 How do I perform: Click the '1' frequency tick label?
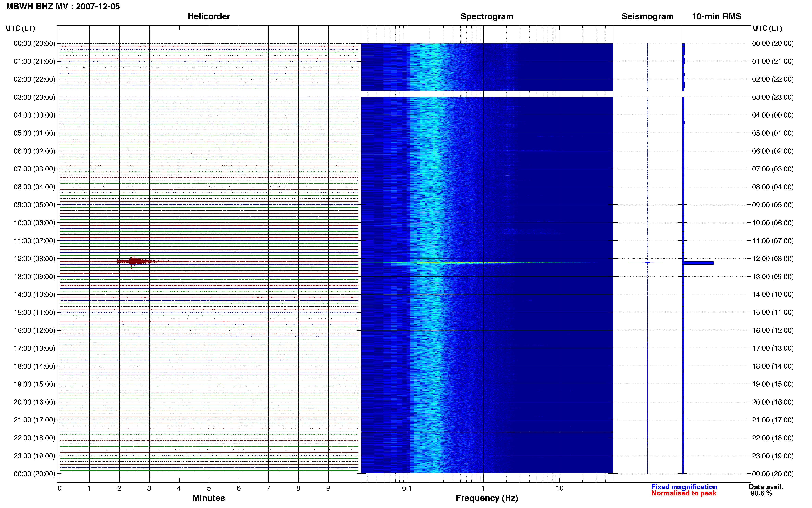pyautogui.click(x=483, y=488)
